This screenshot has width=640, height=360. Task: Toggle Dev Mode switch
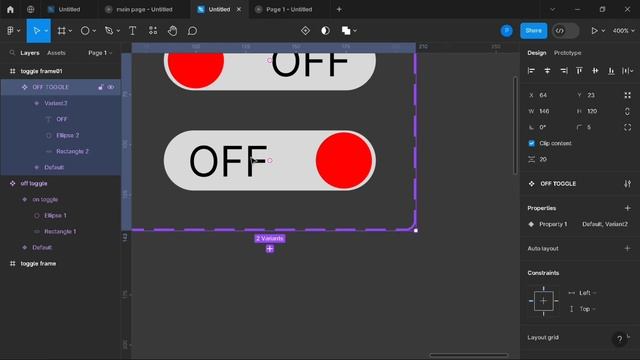click(565, 31)
